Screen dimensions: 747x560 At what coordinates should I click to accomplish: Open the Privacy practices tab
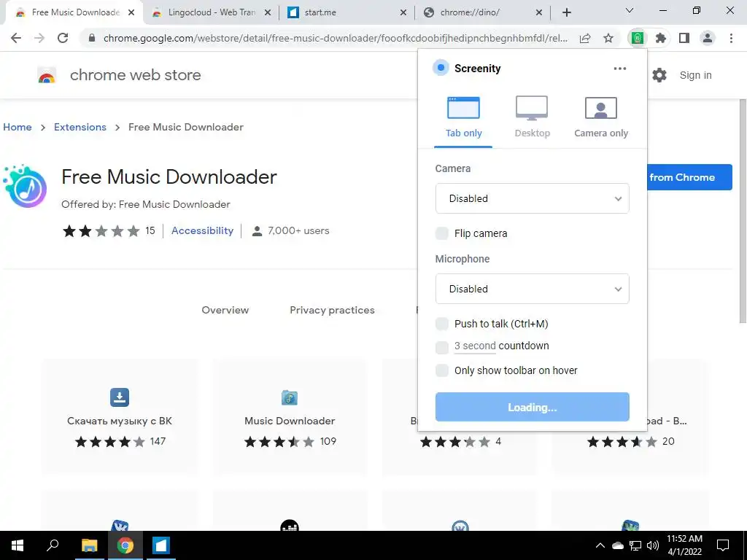pyautogui.click(x=332, y=310)
